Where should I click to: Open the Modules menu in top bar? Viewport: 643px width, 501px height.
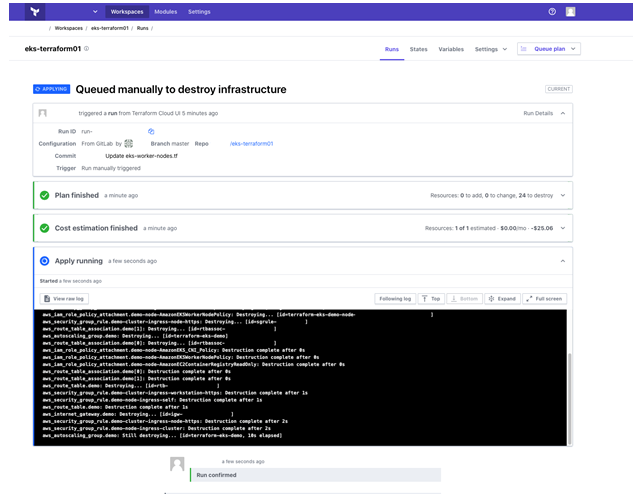pos(166,11)
